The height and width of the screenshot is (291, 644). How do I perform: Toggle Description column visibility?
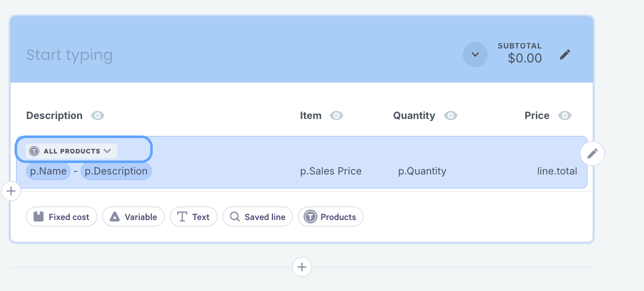click(x=98, y=115)
